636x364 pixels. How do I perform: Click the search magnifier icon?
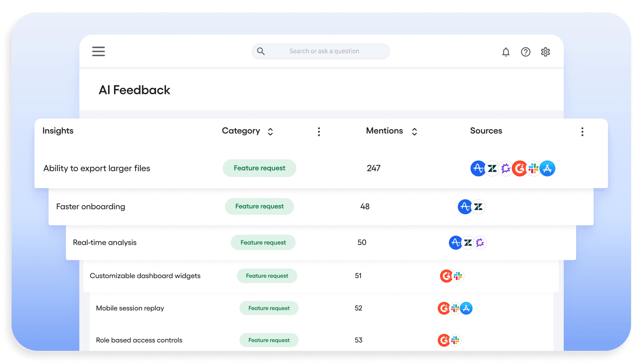(x=261, y=51)
